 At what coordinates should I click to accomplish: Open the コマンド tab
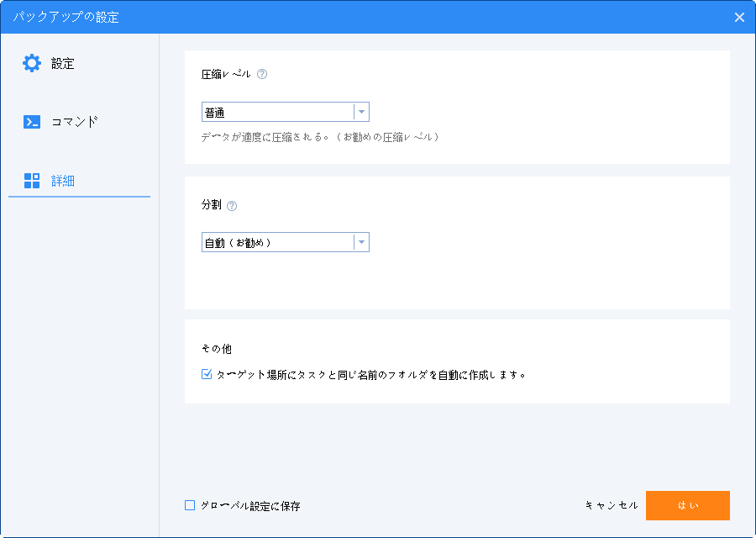(75, 122)
